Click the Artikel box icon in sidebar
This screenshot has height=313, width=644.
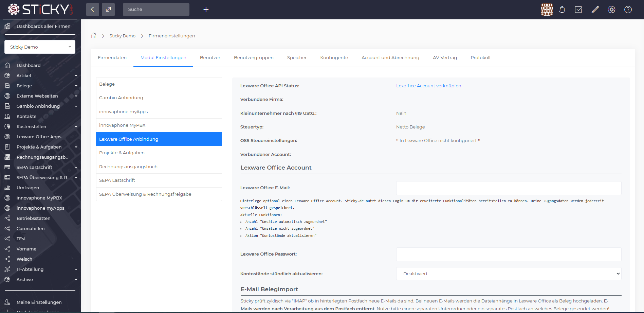click(7, 75)
